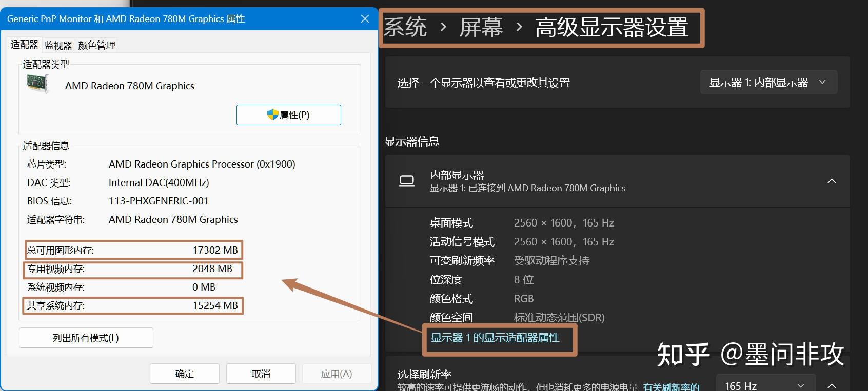Cancel with the 取消 button

[x=261, y=374]
